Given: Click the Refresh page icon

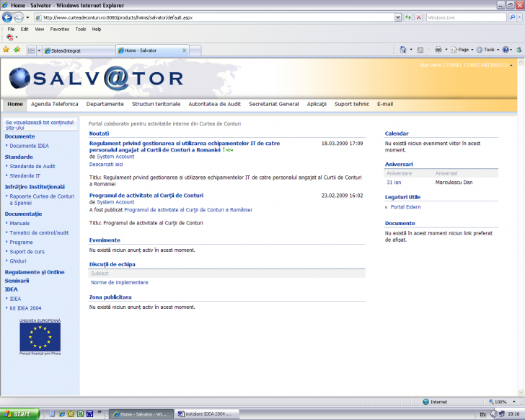Looking at the screenshot, I should [408, 17].
